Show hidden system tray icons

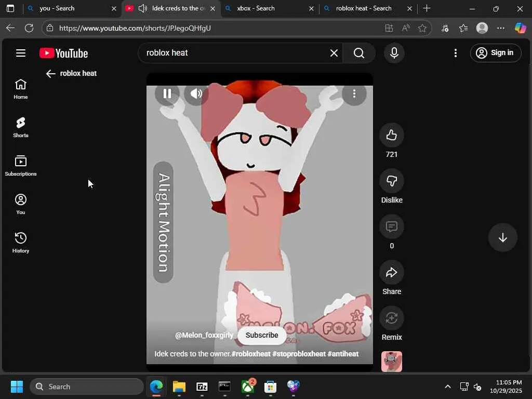448,387
